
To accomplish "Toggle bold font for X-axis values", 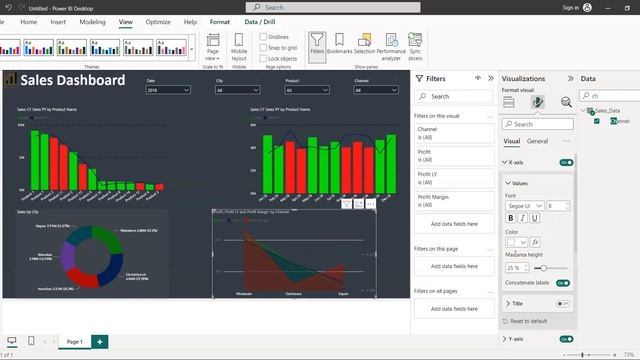I will (x=510, y=218).
